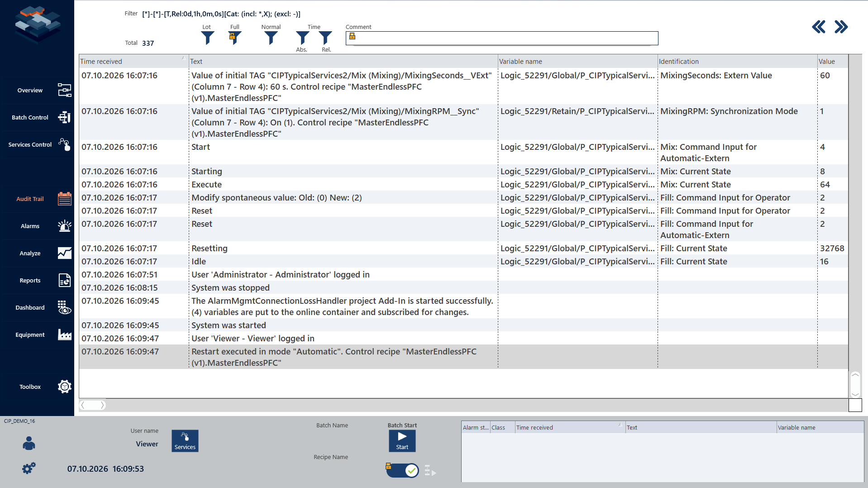Click the locked Full filter funnel

[x=235, y=38]
